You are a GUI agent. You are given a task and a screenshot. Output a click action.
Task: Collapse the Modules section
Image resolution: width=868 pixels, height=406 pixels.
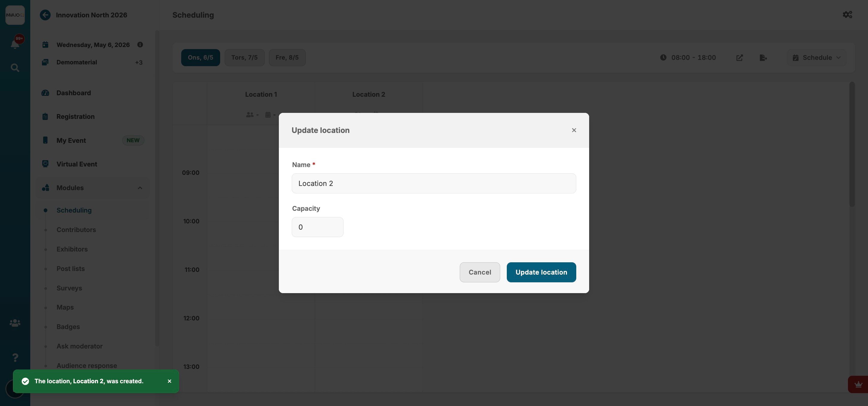pyautogui.click(x=140, y=188)
